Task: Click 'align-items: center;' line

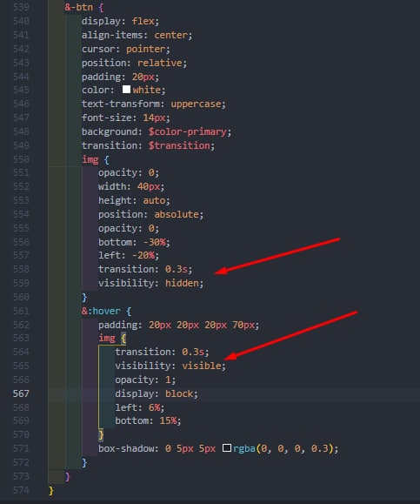Action: [x=137, y=35]
